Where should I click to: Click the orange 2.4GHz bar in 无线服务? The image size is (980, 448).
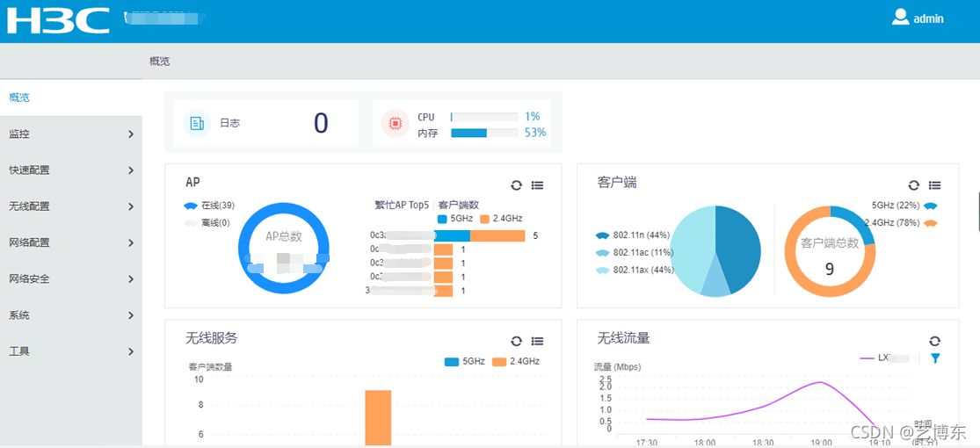tap(378, 417)
